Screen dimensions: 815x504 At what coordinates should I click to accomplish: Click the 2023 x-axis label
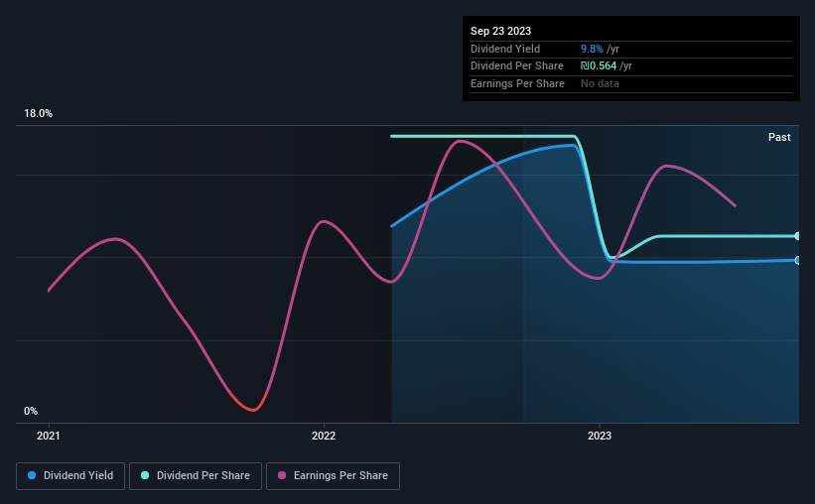(600, 436)
